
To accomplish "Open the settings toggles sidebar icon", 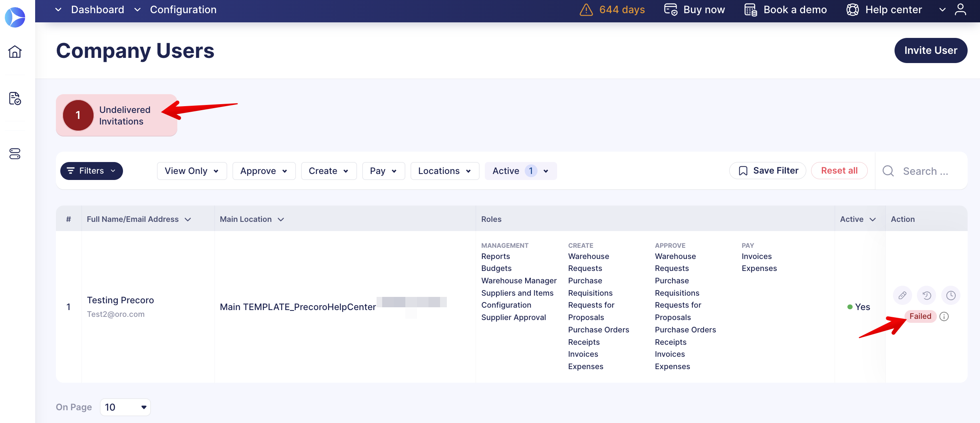I will 15,154.
